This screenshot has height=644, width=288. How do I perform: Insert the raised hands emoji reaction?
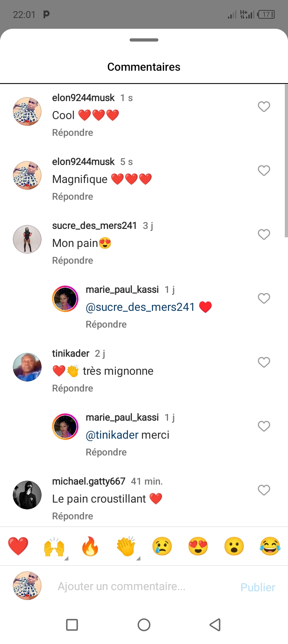tap(54, 546)
